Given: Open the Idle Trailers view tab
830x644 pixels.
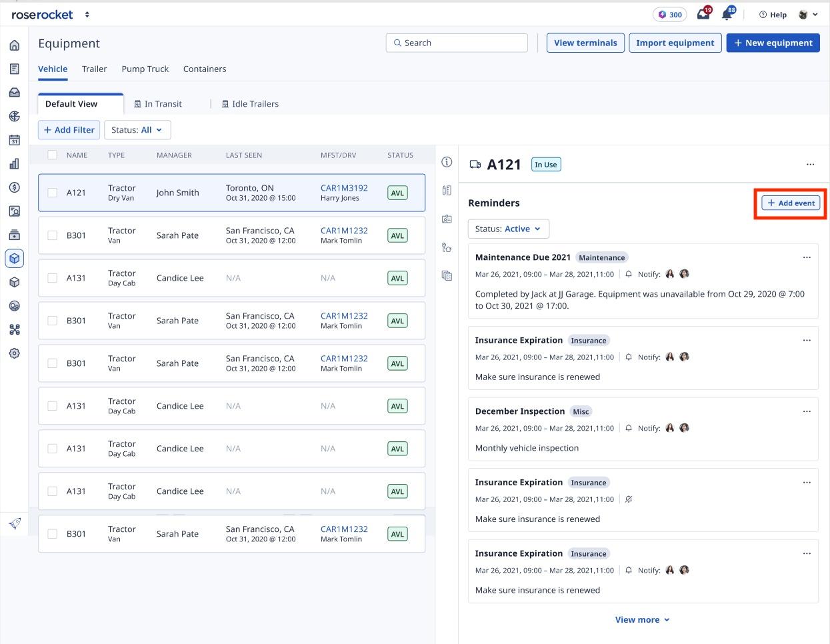Looking at the screenshot, I should pos(250,104).
